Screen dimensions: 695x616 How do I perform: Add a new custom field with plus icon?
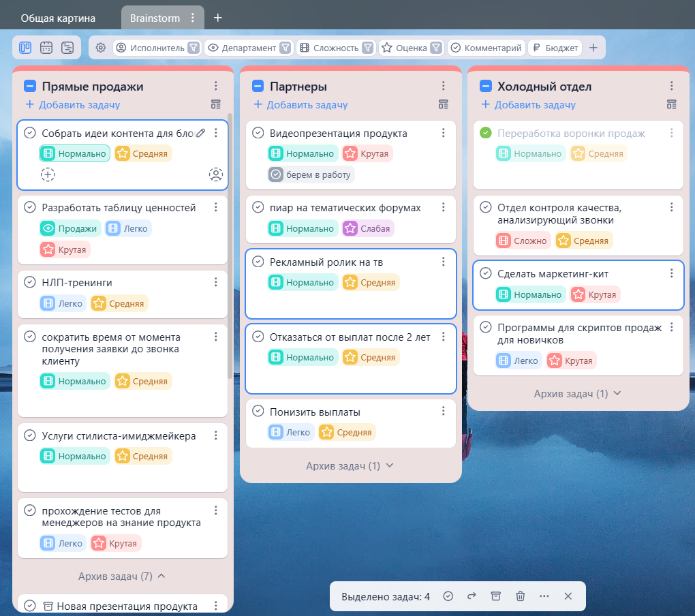click(x=593, y=48)
